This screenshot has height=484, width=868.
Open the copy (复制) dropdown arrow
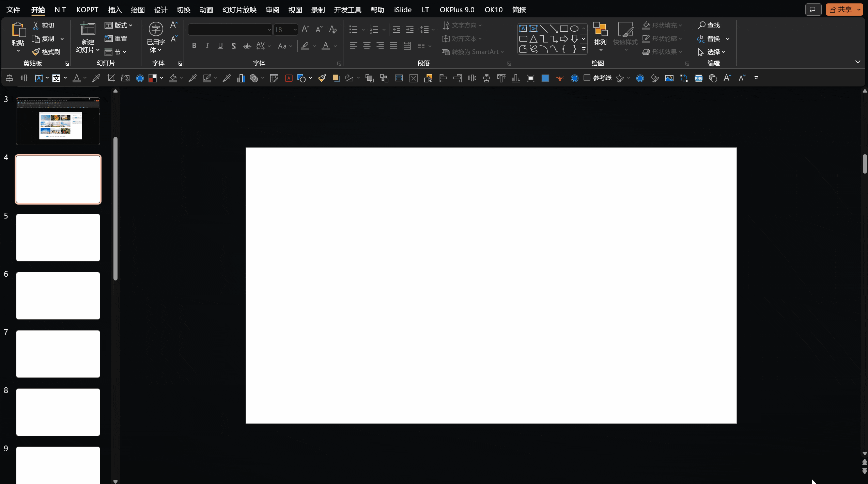click(62, 39)
